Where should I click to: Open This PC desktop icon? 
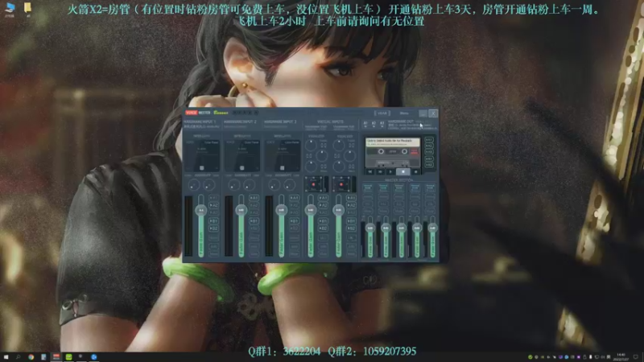(x=10, y=9)
